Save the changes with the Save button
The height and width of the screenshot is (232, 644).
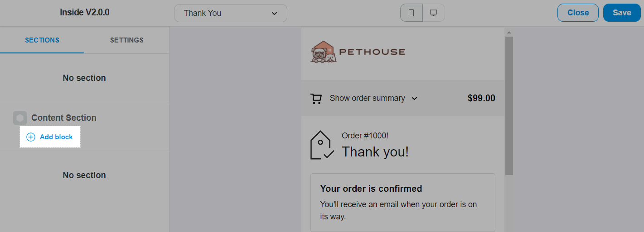[x=622, y=13]
